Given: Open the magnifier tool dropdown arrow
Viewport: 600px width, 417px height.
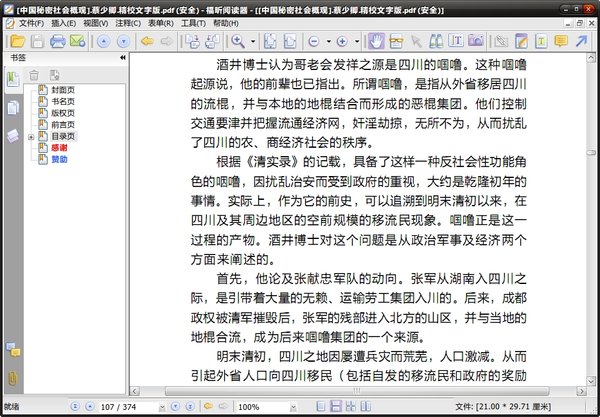Looking at the screenshot, I should [253, 41].
